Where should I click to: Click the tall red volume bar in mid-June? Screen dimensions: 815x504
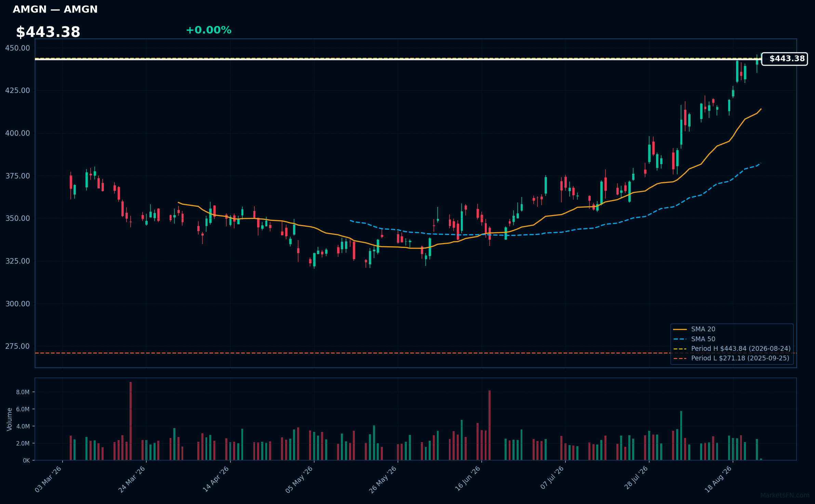click(490, 425)
